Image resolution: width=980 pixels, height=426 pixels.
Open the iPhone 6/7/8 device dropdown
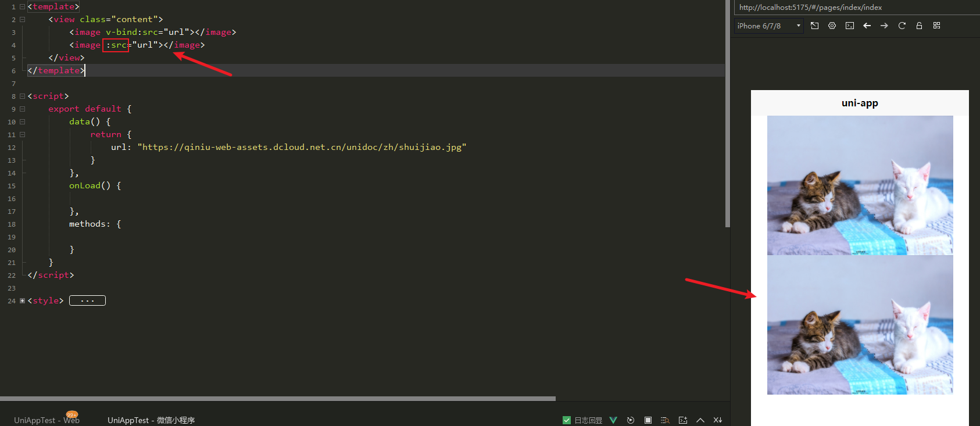coord(769,26)
